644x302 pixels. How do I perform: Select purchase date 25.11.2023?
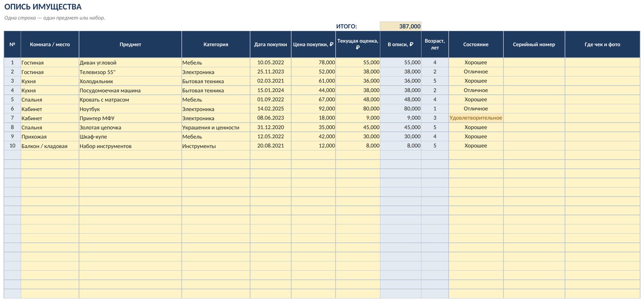[271, 72]
